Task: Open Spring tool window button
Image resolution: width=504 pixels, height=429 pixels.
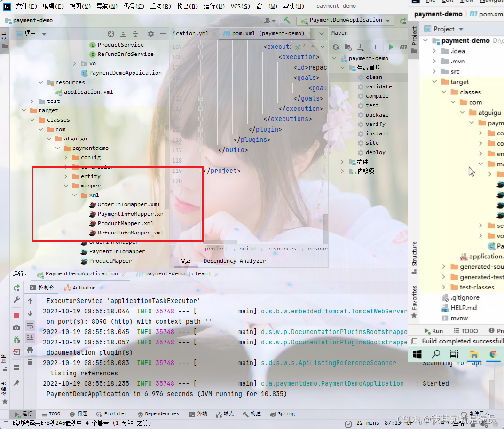Action: coord(283,414)
